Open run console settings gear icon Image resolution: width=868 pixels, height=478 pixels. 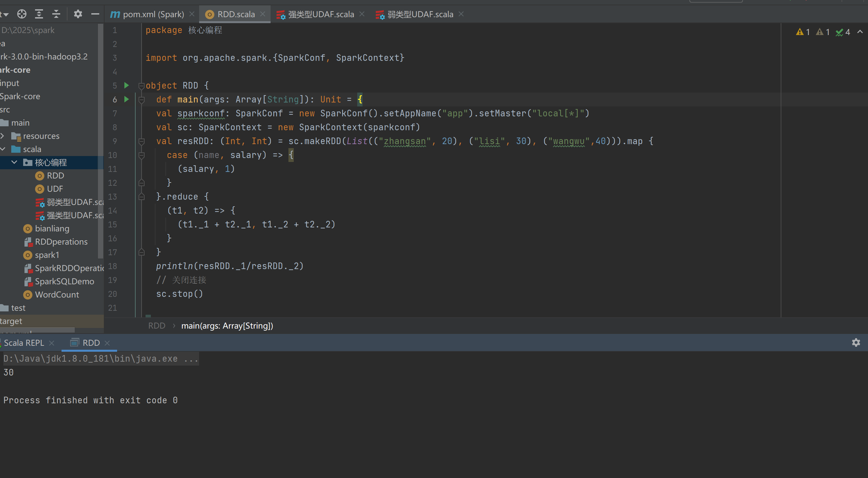856,343
